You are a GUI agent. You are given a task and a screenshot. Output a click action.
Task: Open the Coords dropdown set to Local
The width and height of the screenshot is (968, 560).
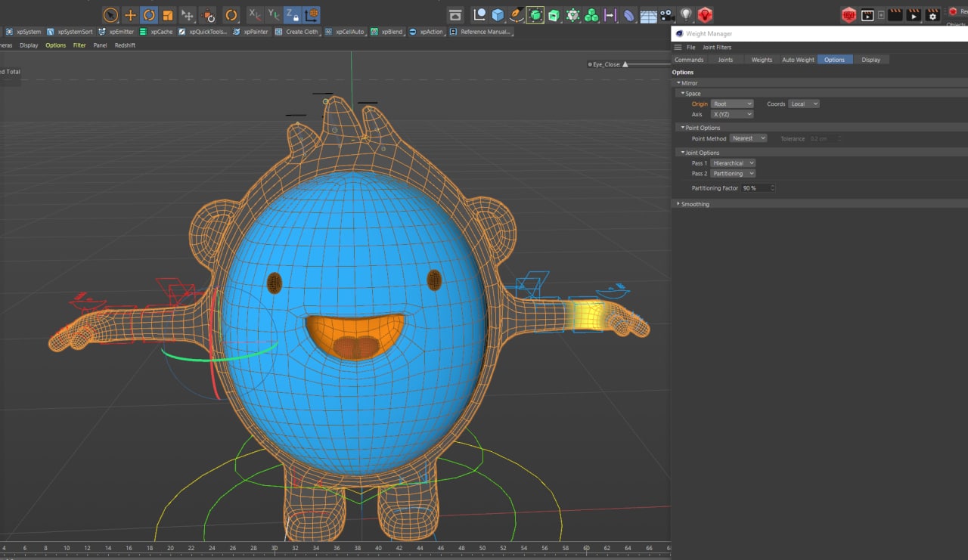804,104
